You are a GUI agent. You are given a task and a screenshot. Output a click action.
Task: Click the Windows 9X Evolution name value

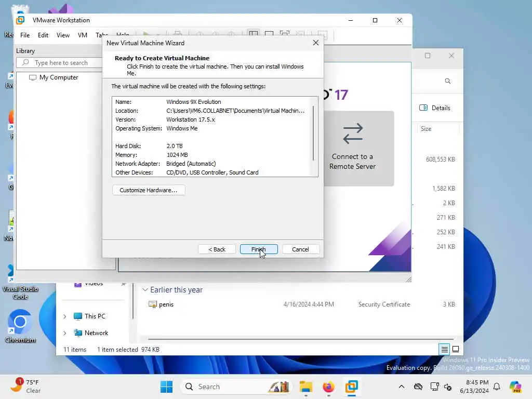point(193,102)
